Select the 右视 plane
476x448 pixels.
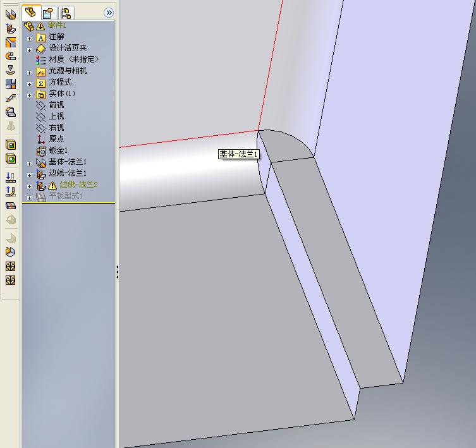(56, 128)
